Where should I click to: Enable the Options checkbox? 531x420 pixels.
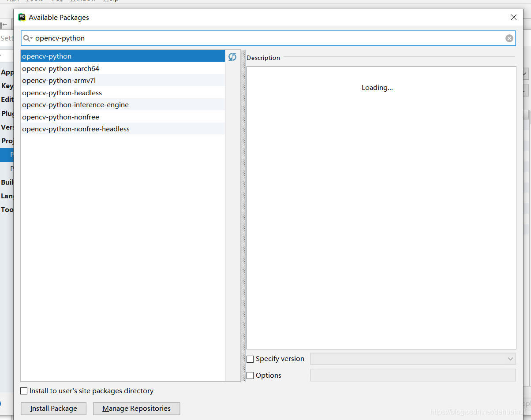point(250,375)
